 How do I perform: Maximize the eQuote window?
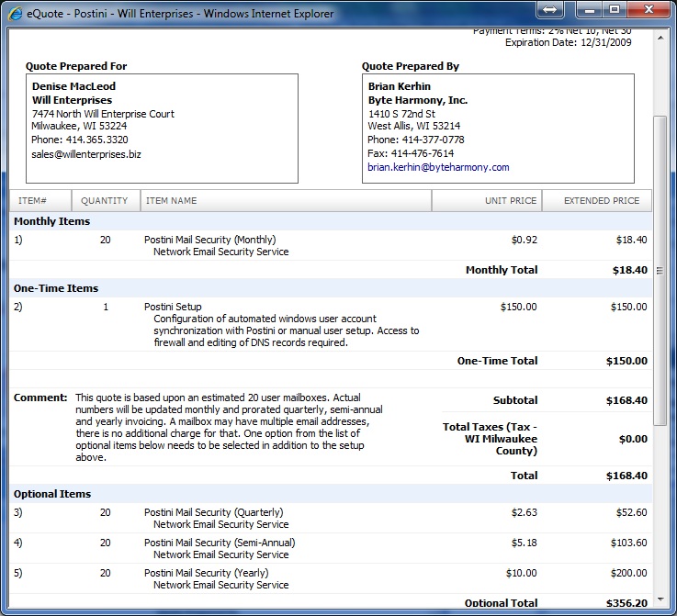tap(613, 9)
